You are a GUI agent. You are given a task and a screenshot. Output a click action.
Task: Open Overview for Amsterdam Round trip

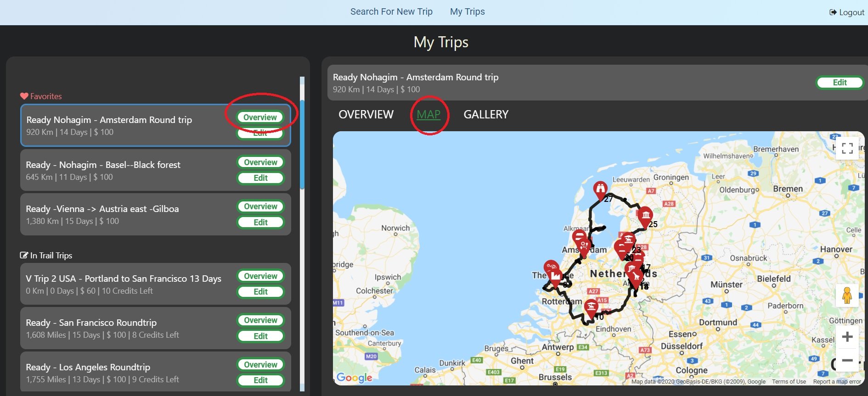260,117
